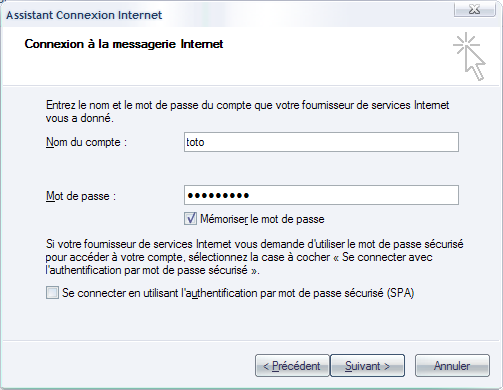Click the 'Si votre fournisseur de services' paragraph
The image size is (503, 390).
pos(254,257)
